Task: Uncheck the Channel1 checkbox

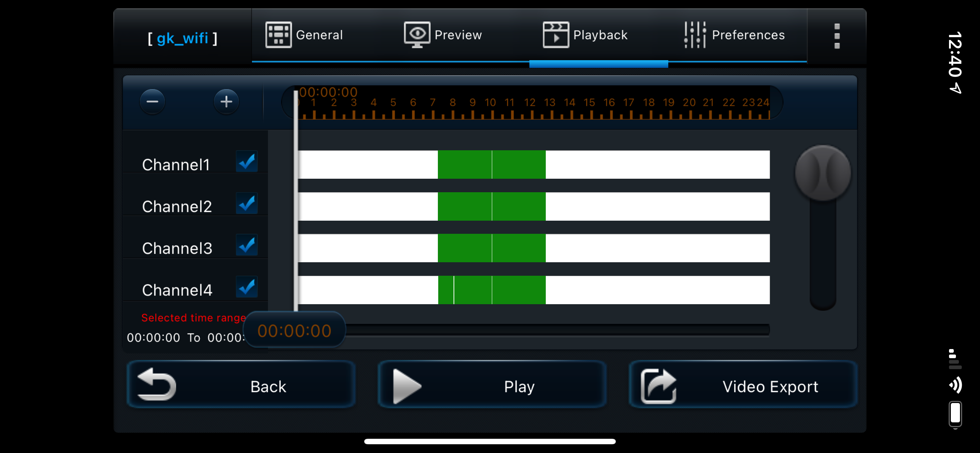Action: 246,162
